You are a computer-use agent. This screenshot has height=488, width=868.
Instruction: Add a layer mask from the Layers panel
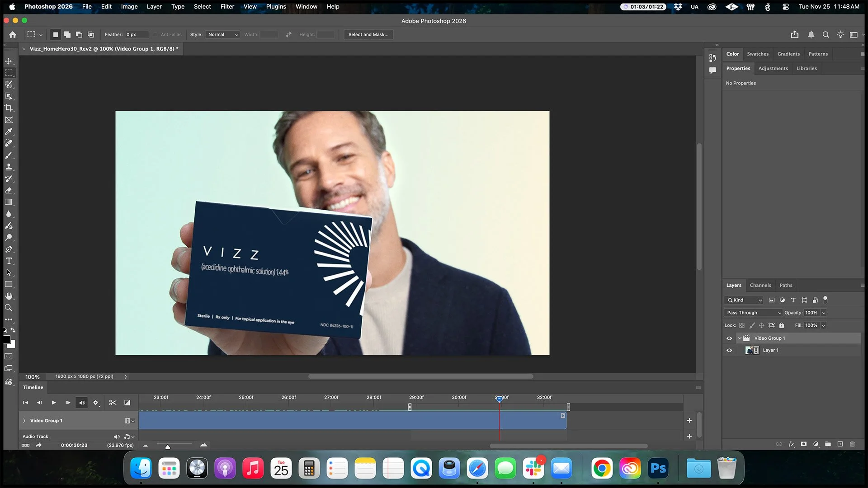tap(804, 444)
